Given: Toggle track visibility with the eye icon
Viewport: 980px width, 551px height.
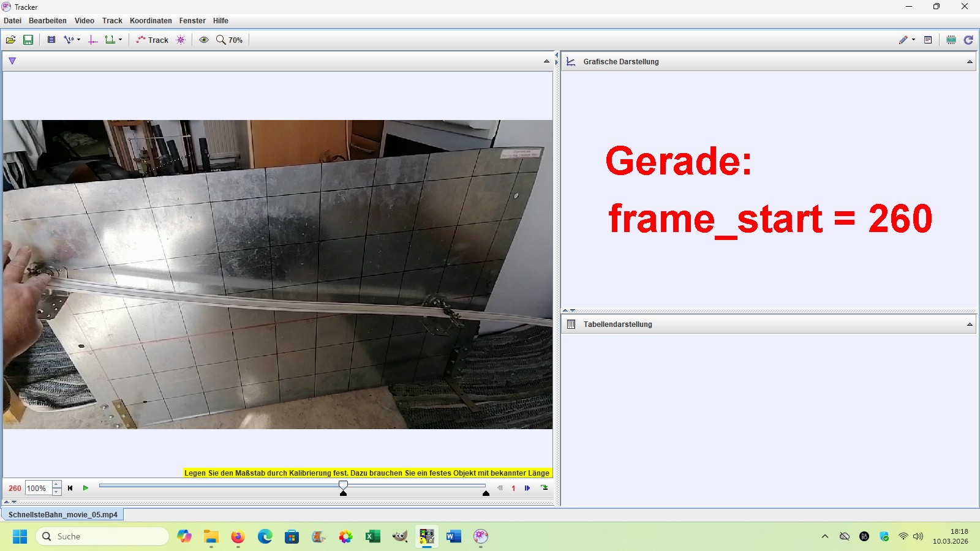Looking at the screenshot, I should (x=204, y=40).
